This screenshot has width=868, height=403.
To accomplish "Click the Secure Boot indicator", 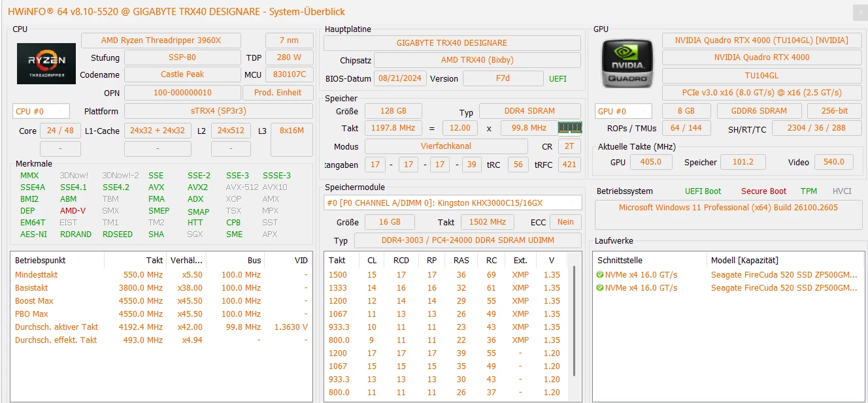I will tap(763, 191).
